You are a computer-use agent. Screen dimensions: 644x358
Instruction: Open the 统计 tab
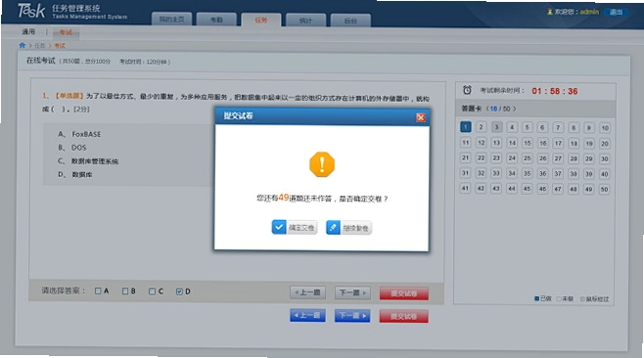point(306,21)
